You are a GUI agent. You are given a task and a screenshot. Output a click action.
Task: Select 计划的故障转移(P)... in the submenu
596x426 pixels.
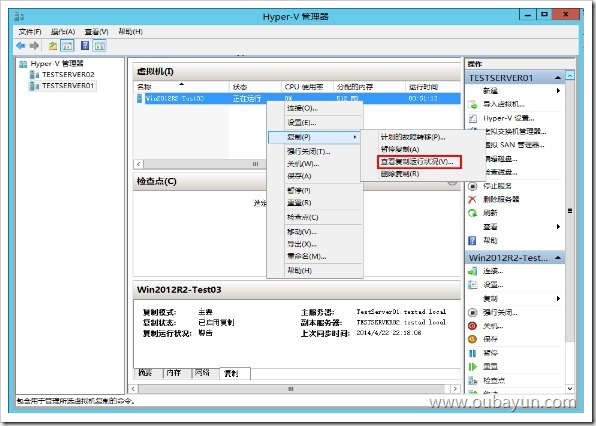tap(413, 137)
